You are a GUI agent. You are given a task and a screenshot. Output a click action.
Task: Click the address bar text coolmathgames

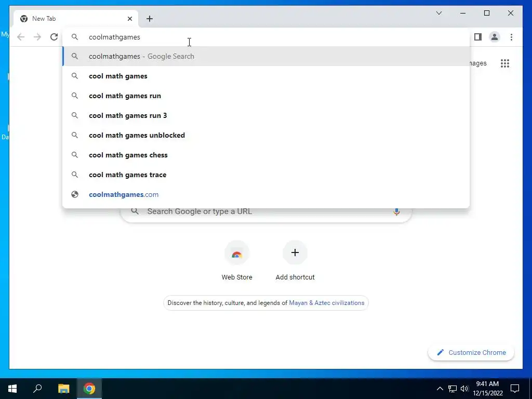[114, 37]
